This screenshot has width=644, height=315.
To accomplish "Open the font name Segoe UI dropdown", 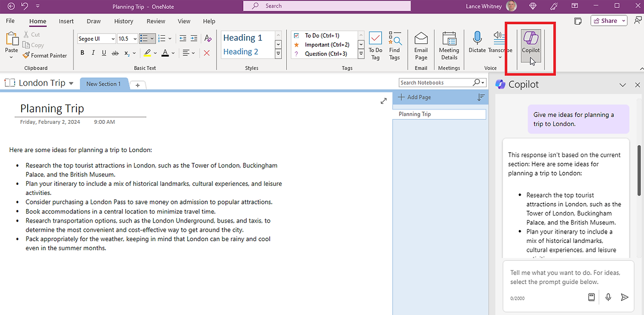I will click(113, 39).
